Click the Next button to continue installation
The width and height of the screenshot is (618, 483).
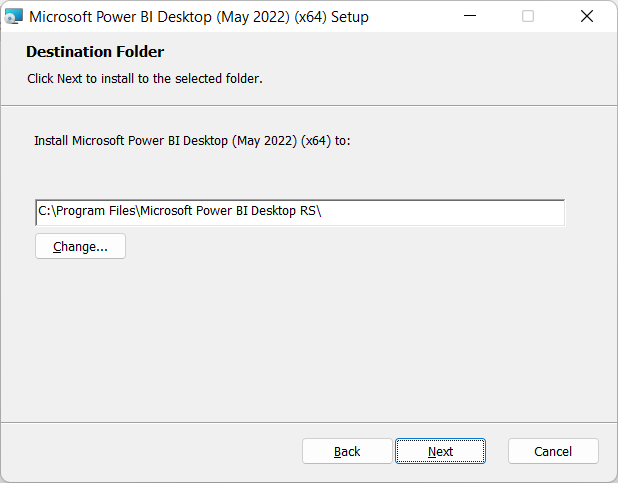[x=440, y=451]
